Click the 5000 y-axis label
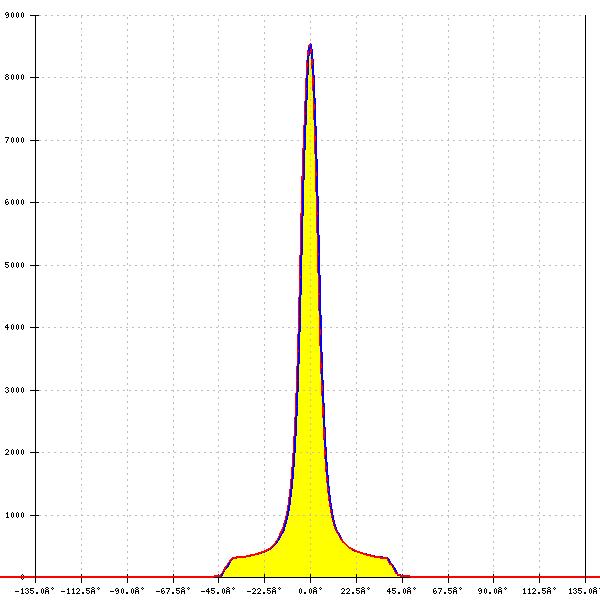 point(15,265)
